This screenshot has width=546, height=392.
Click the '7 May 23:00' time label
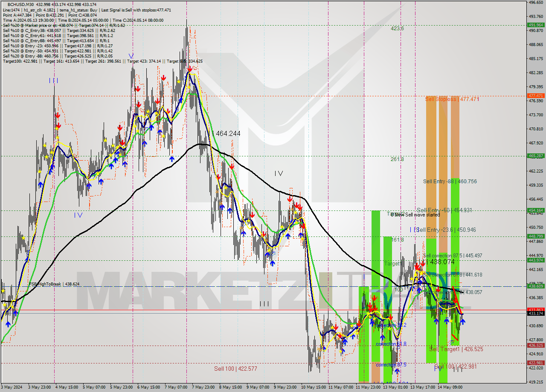203,387
